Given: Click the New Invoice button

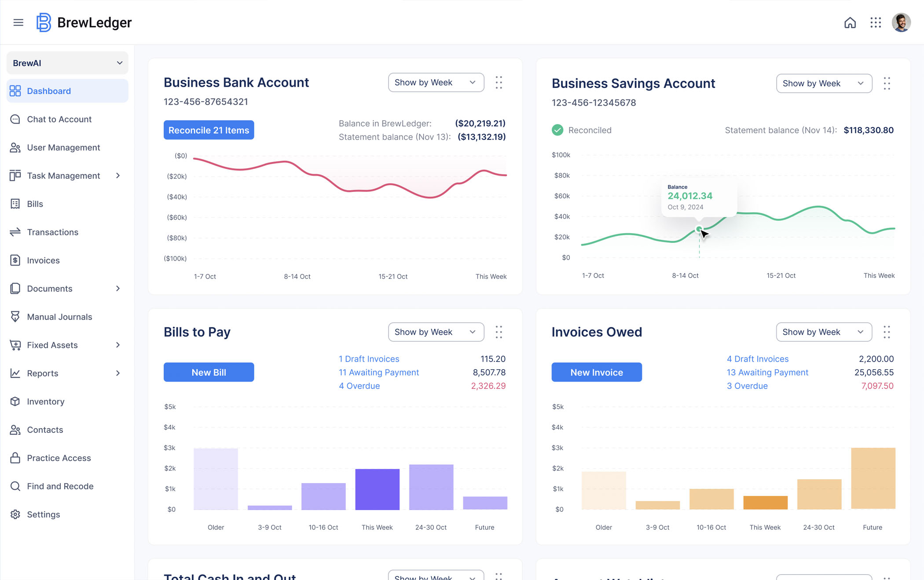Looking at the screenshot, I should (x=596, y=372).
